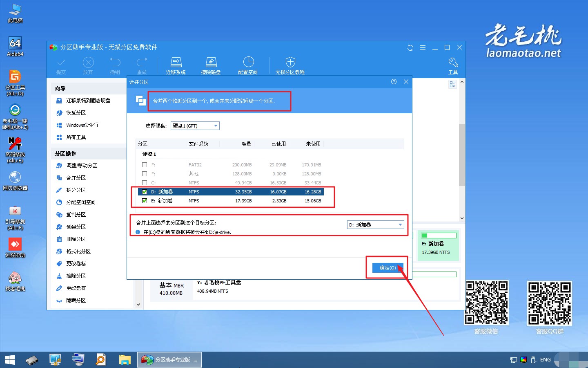This screenshot has width=588, height=368.
Task: Check the 其他 128.00MB partition checkbox
Action: 145,174
